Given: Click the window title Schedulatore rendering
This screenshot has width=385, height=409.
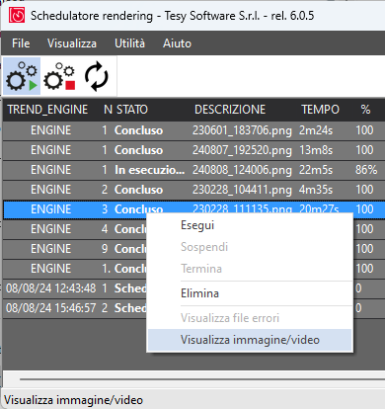Looking at the screenshot, I should (x=91, y=16).
